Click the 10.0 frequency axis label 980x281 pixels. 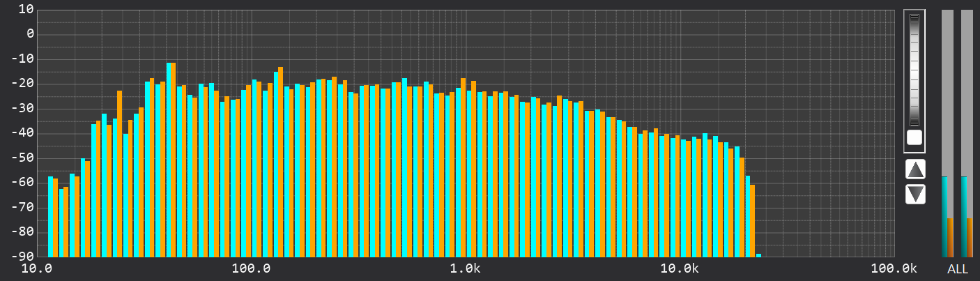pos(38,269)
